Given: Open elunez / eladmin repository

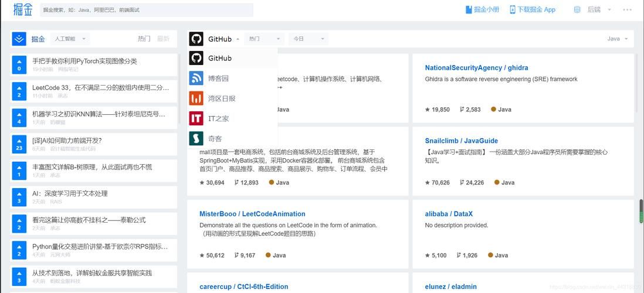Looking at the screenshot, I should tap(450, 287).
